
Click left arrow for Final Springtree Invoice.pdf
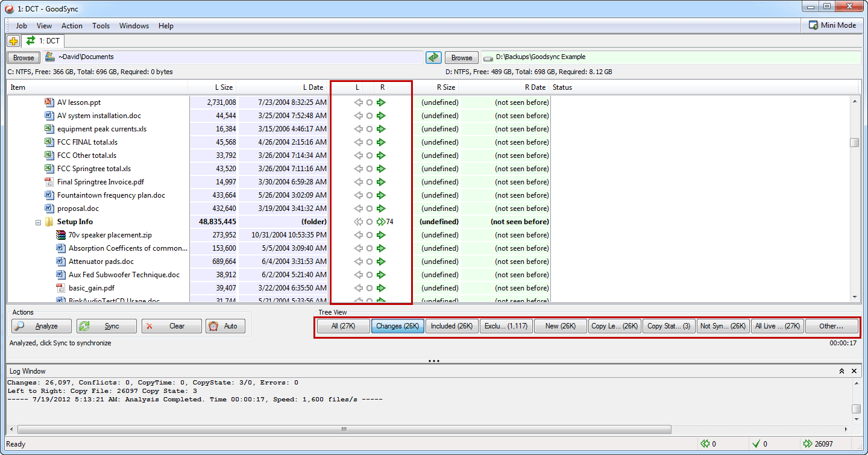click(x=358, y=182)
